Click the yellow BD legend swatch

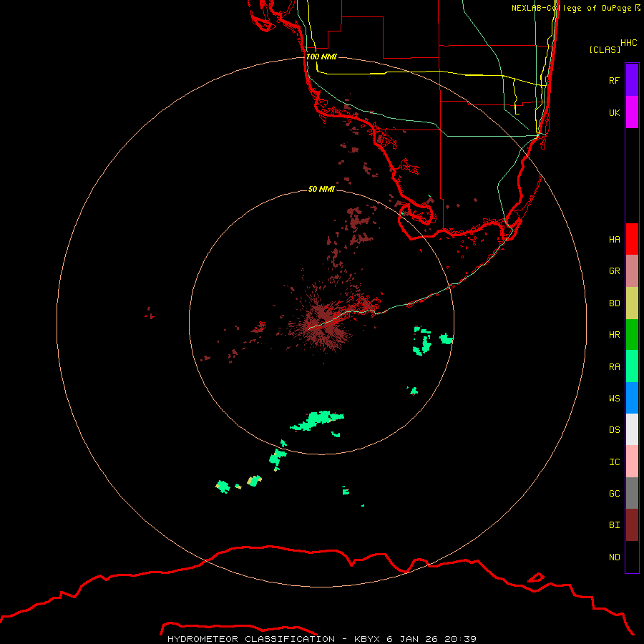click(632, 303)
